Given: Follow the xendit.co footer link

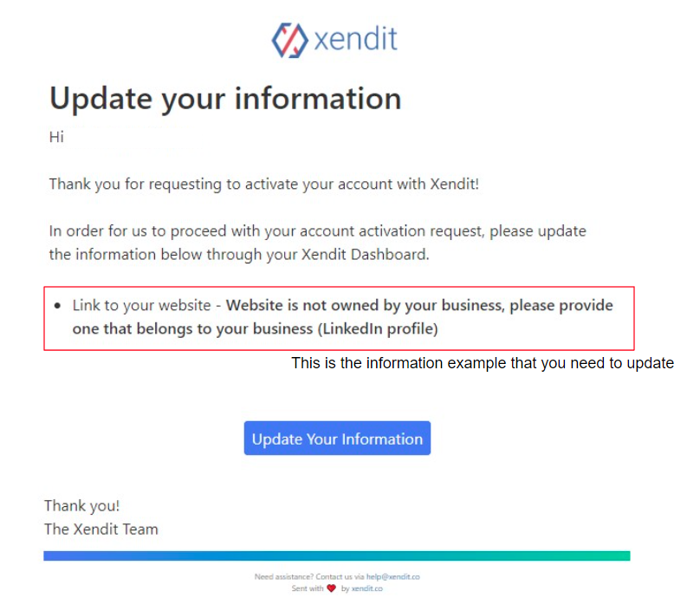Looking at the screenshot, I should pyautogui.click(x=366, y=588).
